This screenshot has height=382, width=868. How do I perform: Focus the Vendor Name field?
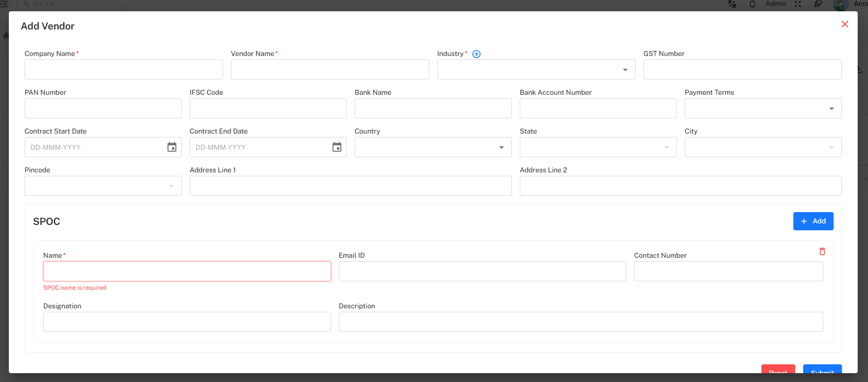pyautogui.click(x=330, y=70)
